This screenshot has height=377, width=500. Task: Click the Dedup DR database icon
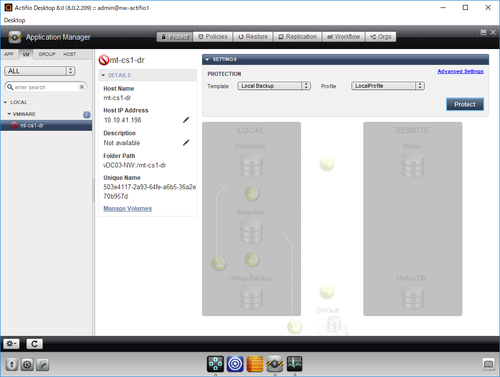pos(413,296)
